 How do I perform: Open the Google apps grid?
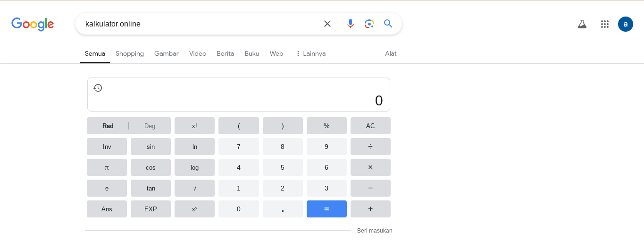[x=605, y=24]
